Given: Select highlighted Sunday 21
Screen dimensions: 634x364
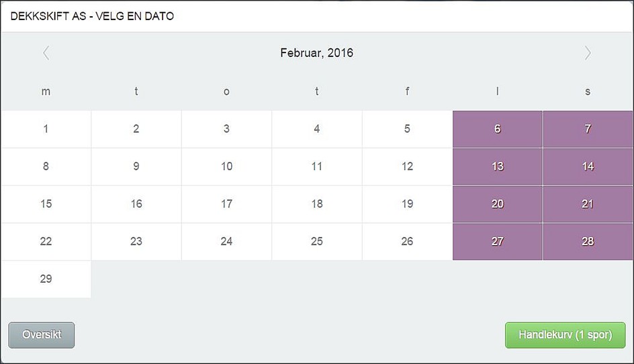Looking at the screenshot, I should click(x=588, y=204).
